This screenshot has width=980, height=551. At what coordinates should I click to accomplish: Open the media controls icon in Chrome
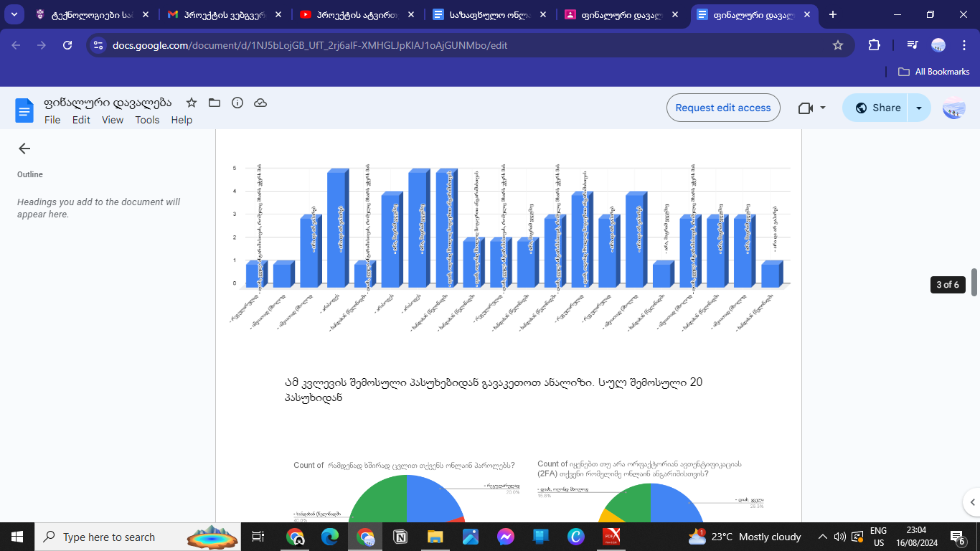click(x=912, y=45)
